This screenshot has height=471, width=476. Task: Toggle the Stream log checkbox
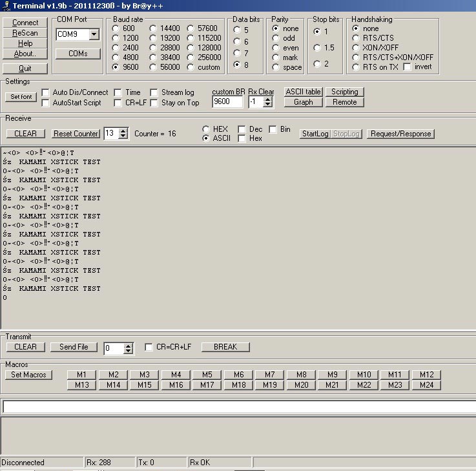pos(155,92)
